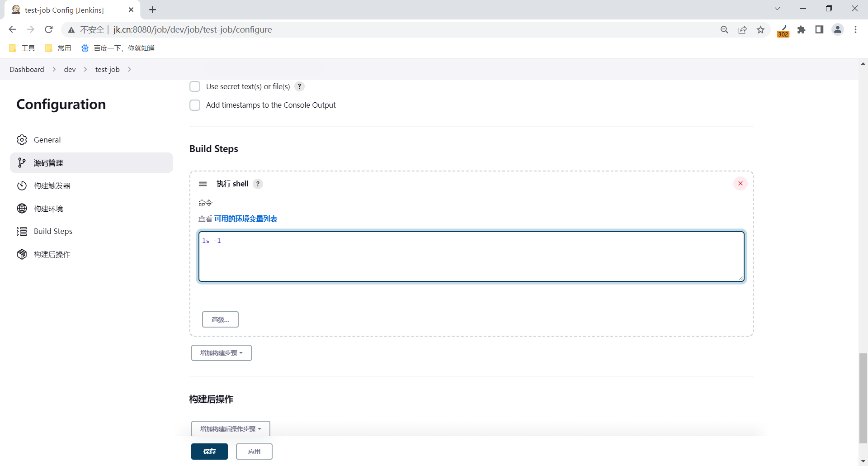Click the browser address bar URL
The height and width of the screenshot is (466, 868).
pos(193,29)
